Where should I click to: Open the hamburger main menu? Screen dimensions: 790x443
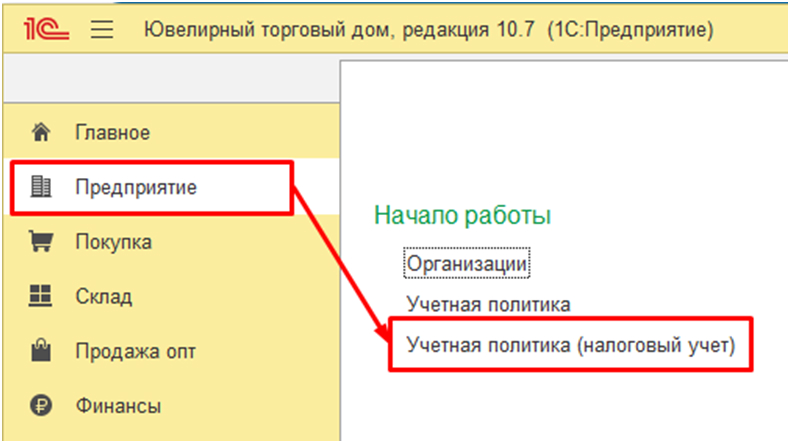coord(102,29)
